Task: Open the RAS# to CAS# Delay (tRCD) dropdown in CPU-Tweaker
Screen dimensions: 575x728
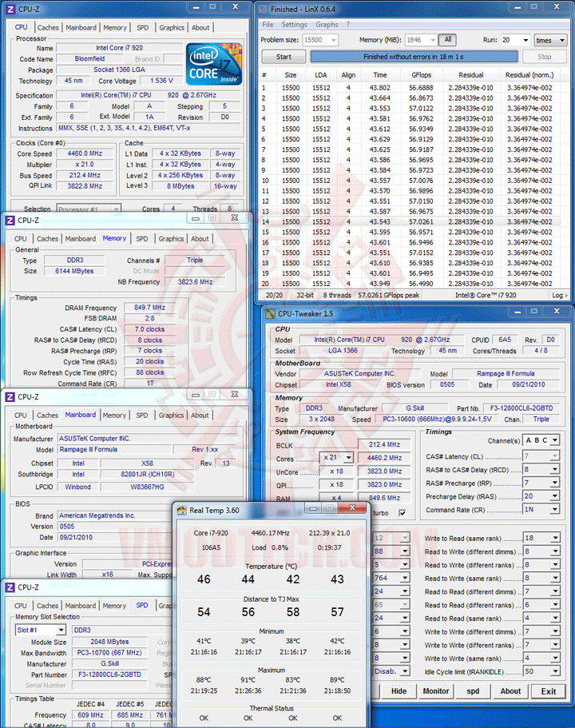Action: tap(554, 469)
